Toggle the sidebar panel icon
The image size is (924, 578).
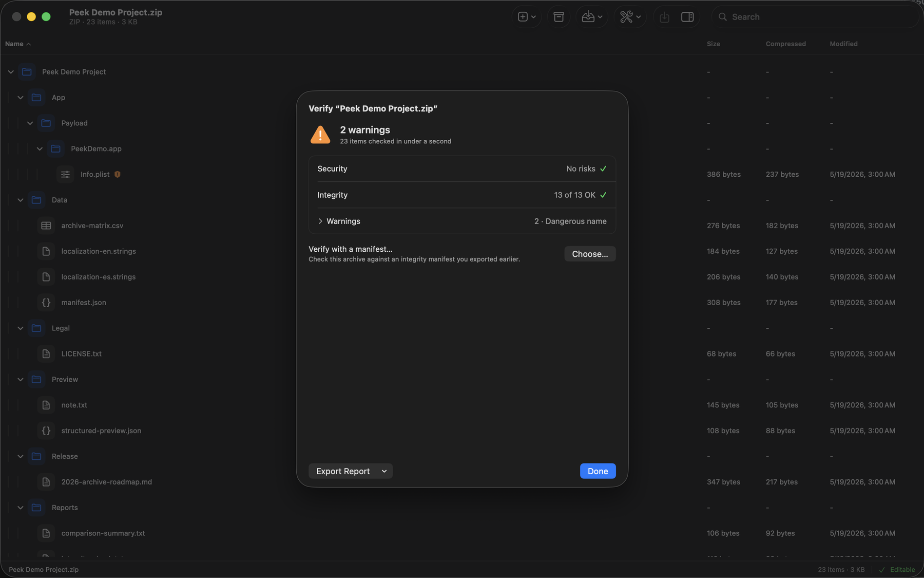(x=687, y=17)
